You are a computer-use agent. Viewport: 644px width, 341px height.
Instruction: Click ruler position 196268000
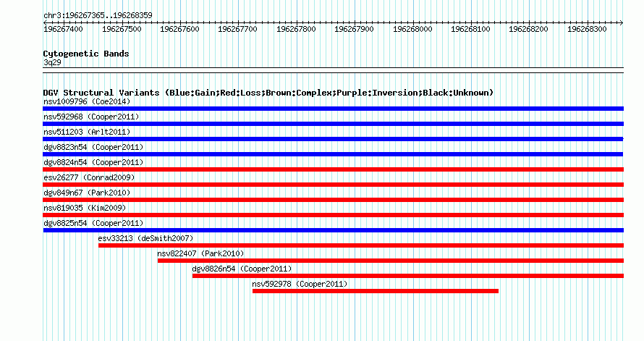coord(412,29)
